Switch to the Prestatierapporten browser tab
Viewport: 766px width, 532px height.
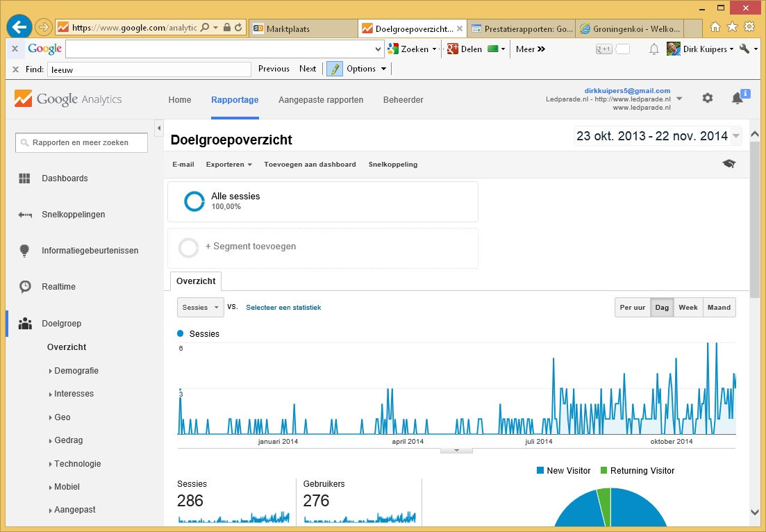[522, 28]
